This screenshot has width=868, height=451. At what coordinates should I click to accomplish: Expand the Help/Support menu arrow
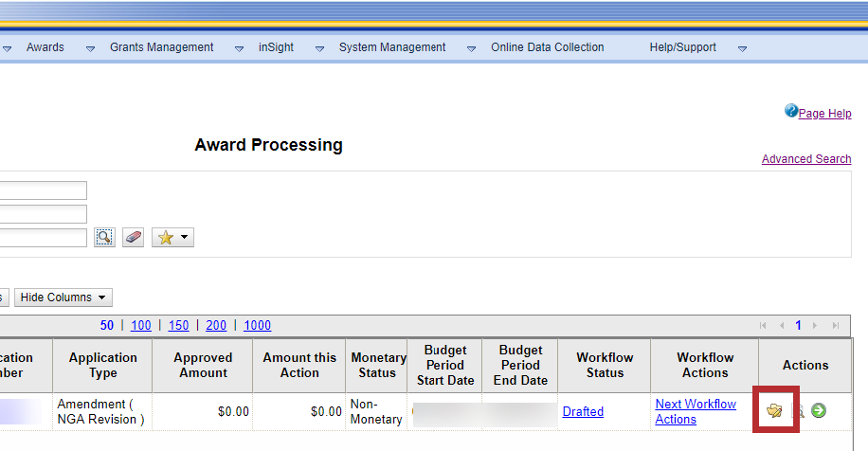pyautogui.click(x=742, y=48)
